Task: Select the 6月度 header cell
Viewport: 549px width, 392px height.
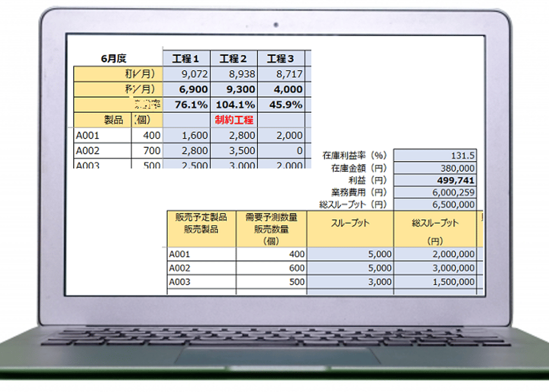Action: pyautogui.click(x=114, y=58)
